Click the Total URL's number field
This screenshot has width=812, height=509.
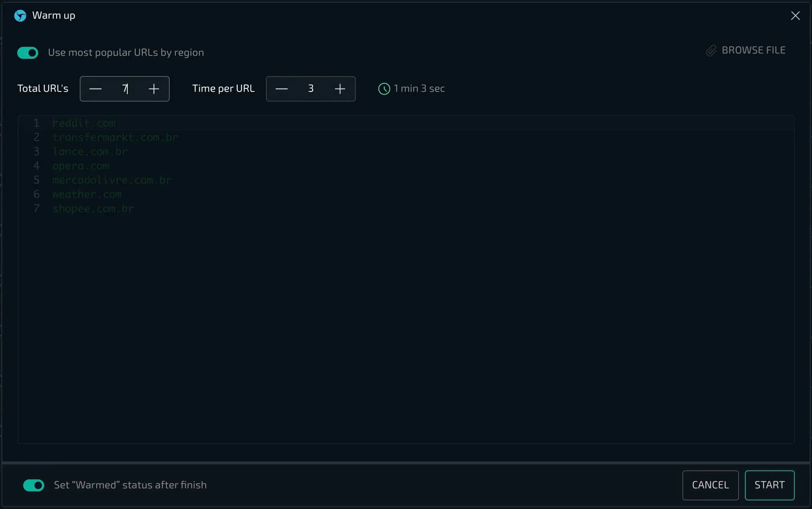pos(125,89)
